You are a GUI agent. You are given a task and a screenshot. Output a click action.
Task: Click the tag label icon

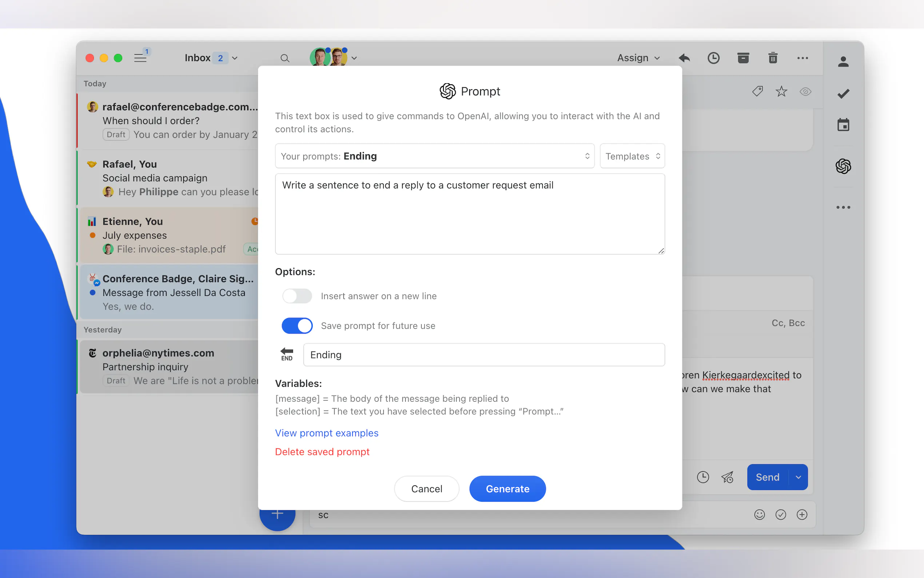(x=757, y=92)
